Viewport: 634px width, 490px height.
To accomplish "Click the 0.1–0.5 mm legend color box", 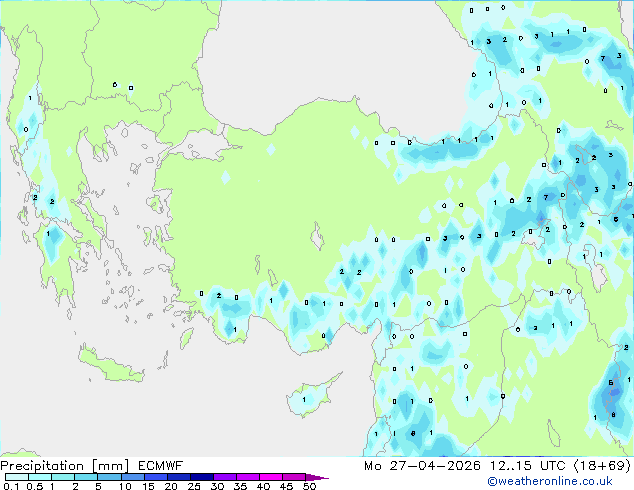I will click(x=17, y=477).
